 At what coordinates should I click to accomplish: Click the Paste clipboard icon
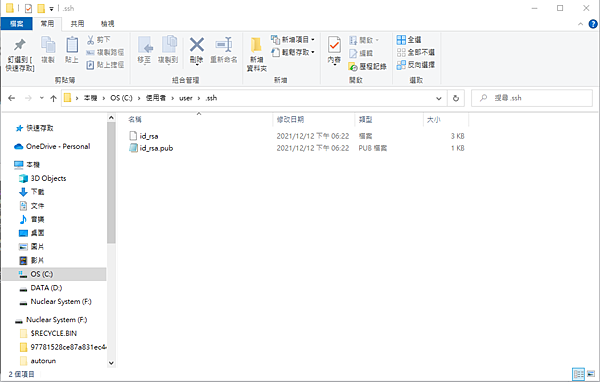point(72,45)
